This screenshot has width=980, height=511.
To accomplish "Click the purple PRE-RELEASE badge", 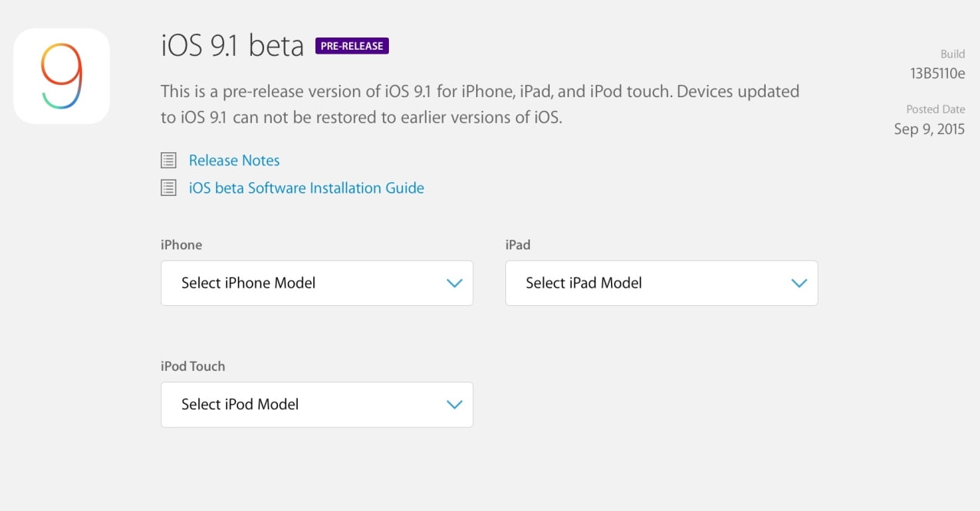I will click(x=351, y=45).
